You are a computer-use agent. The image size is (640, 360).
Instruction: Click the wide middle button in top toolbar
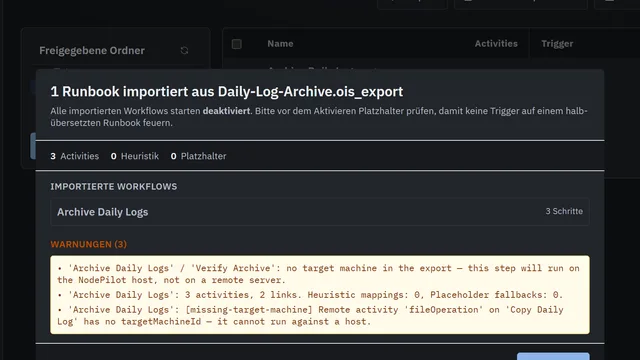click(x=520, y=4)
